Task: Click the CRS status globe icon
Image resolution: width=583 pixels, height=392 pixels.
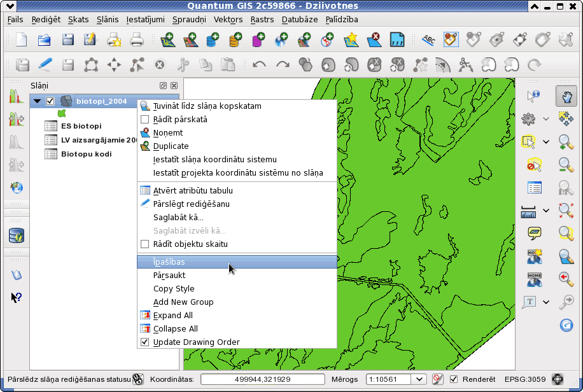Action: (558, 379)
